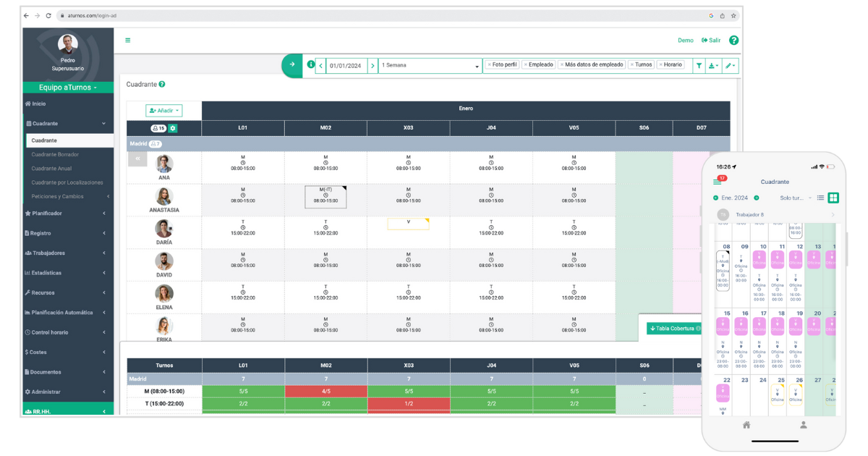Remove the Foto perfil filter tag
The width and height of the screenshot is (868, 456).
(490, 64)
